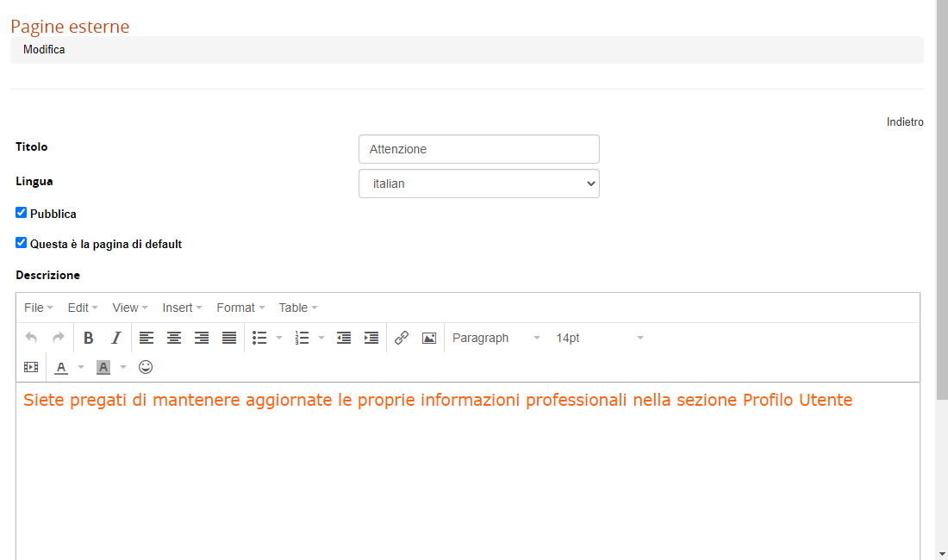Increase indent of the paragraph

coord(371,338)
